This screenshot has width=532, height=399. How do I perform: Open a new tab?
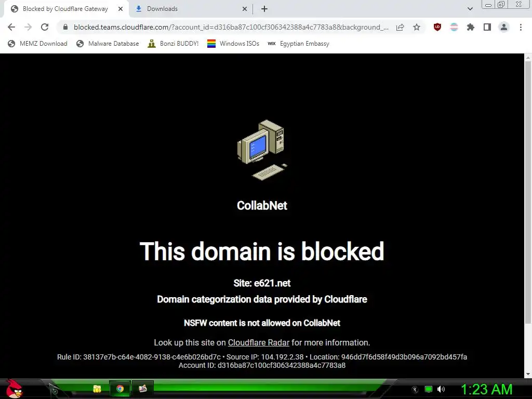coord(264,9)
